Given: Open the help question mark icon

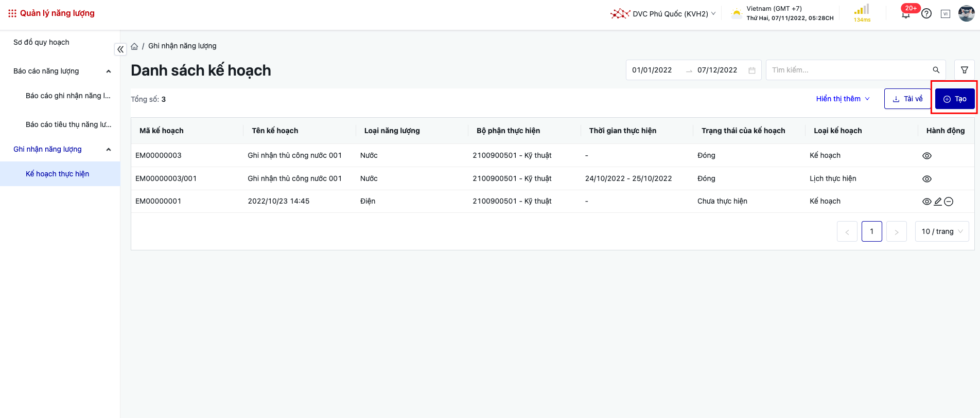Looking at the screenshot, I should tap(926, 14).
